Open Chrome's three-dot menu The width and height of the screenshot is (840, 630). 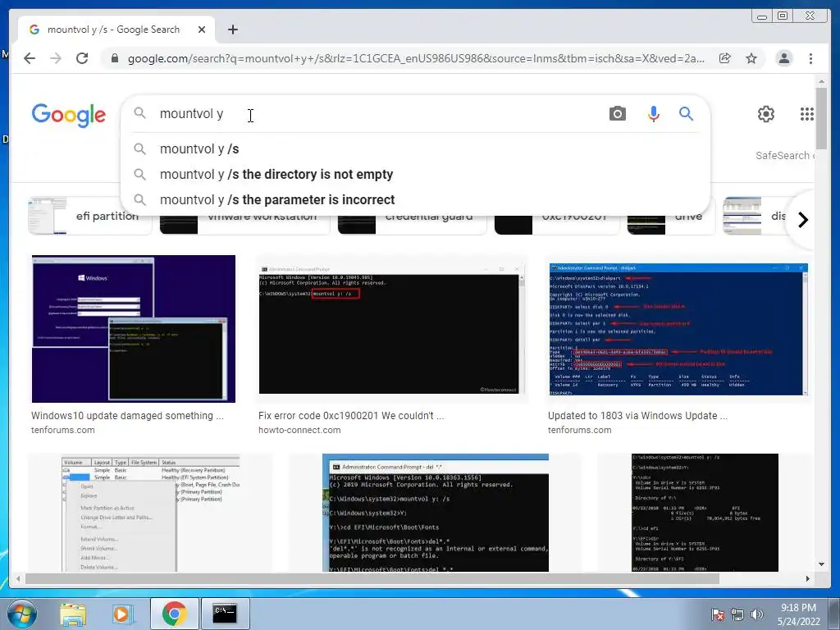810,58
